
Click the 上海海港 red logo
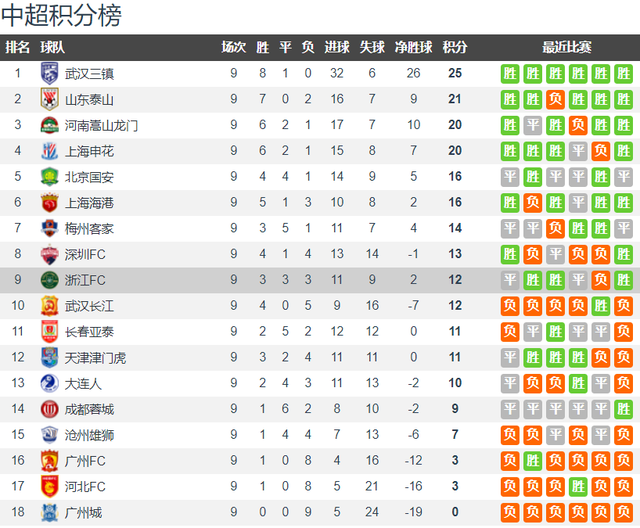click(x=49, y=202)
